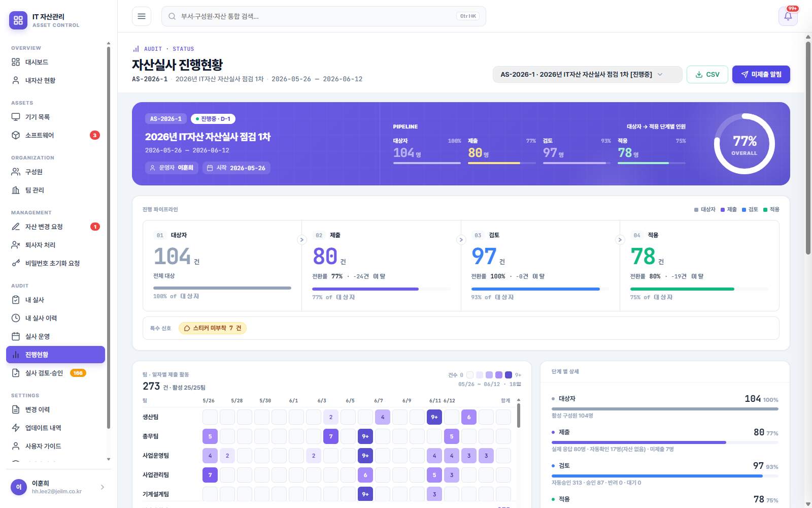This screenshot has height=508, width=812.
Task: Open notifications bell with 99+ badge
Action: (788, 16)
